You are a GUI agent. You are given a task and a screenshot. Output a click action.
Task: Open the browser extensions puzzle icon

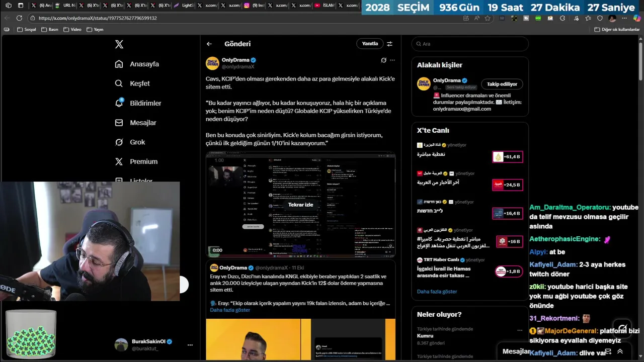coord(562,18)
